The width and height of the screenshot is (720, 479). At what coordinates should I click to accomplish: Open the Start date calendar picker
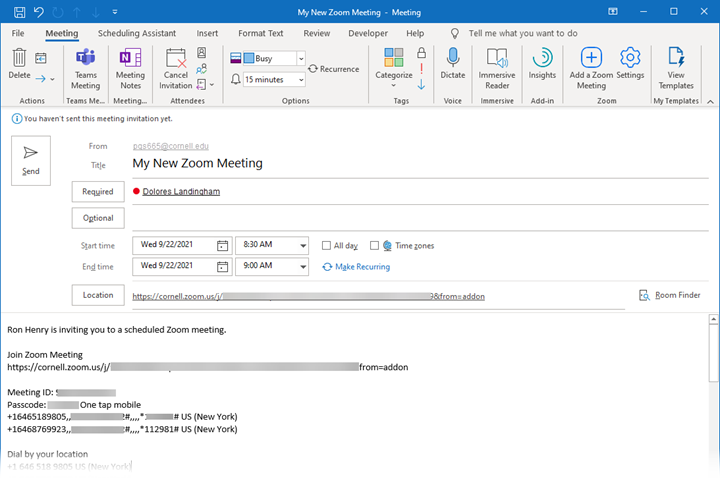(222, 246)
